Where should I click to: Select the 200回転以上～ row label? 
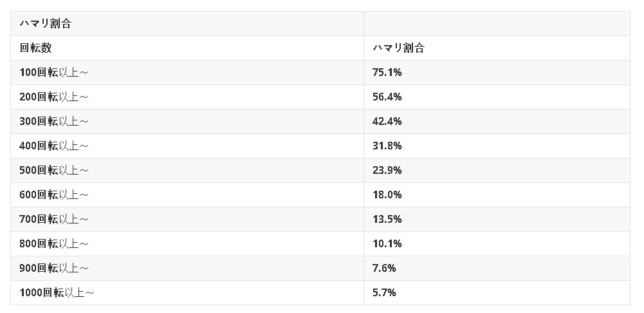54,97
